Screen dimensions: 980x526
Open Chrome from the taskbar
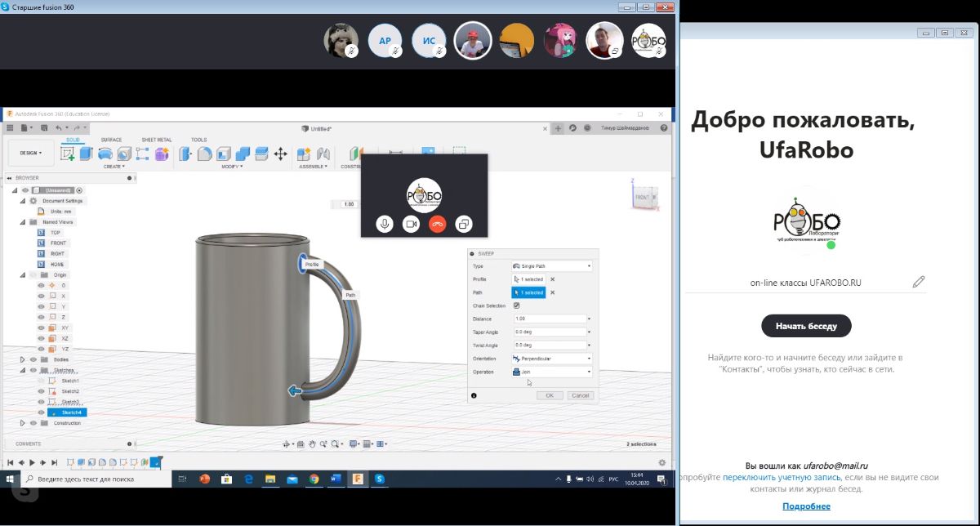[x=314, y=479]
